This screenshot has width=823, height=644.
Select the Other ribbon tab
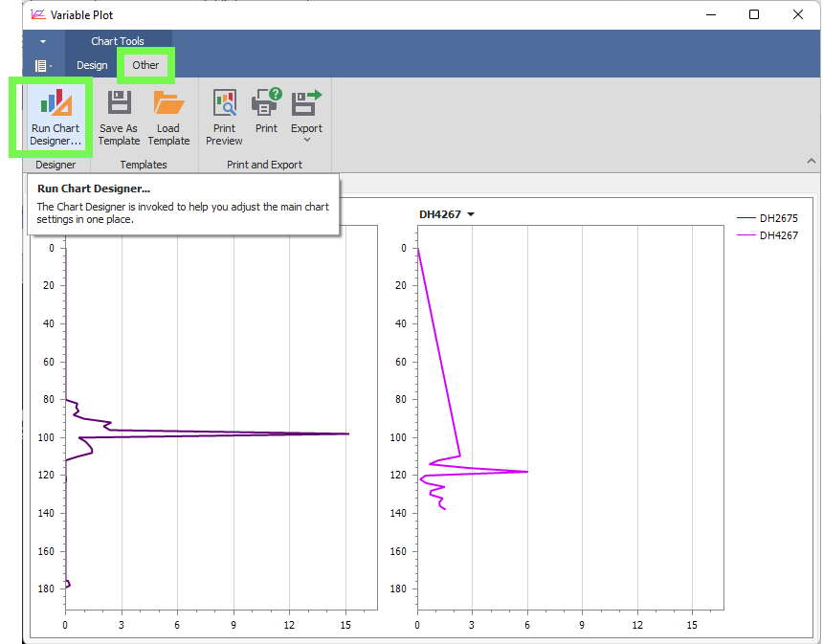point(145,65)
